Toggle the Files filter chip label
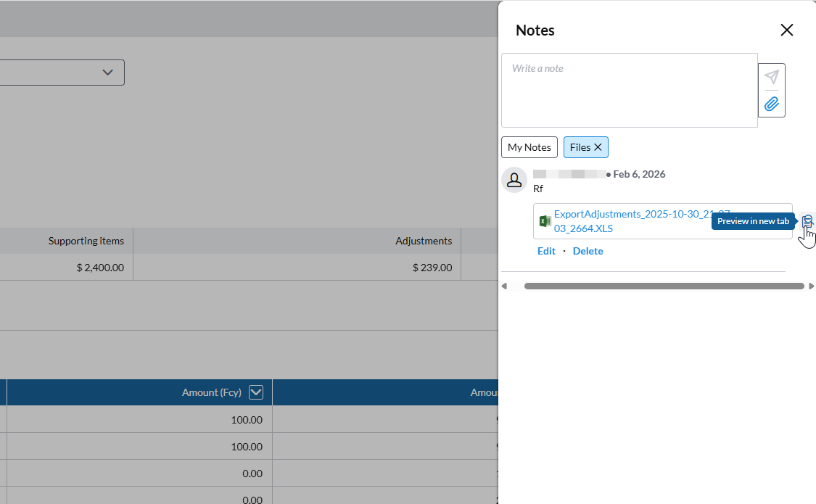The width and height of the screenshot is (816, 504). [x=580, y=147]
